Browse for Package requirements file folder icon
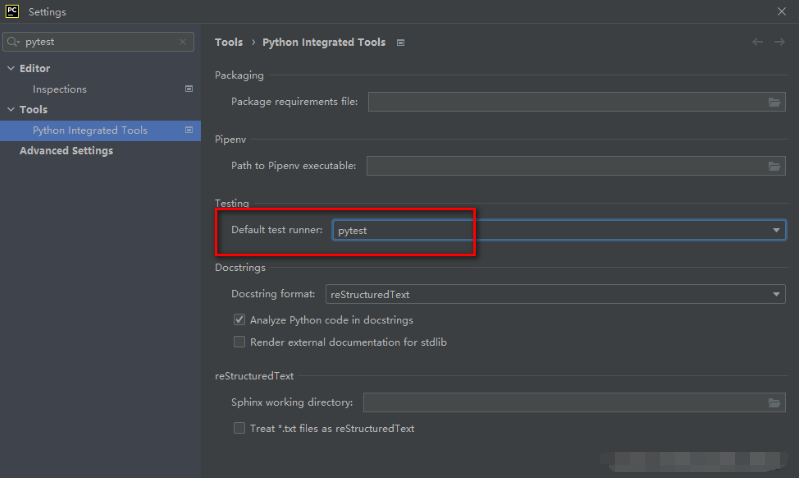This screenshot has width=799, height=479. (x=774, y=102)
